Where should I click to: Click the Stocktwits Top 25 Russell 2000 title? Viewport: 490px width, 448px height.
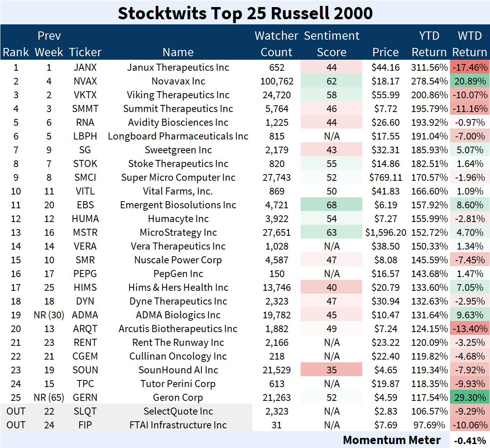[x=245, y=13]
